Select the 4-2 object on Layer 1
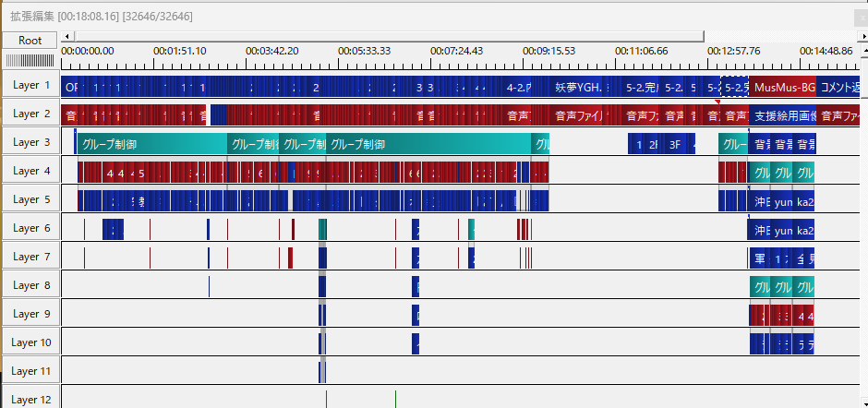 518,87
